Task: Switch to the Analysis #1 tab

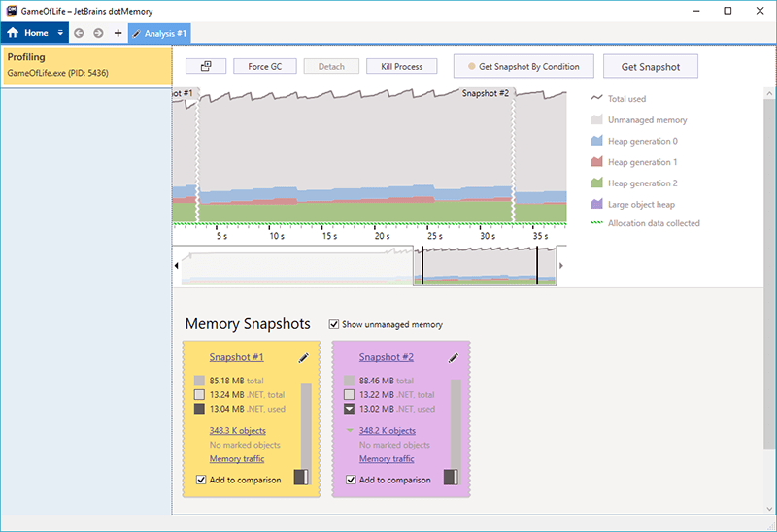Action: point(159,33)
